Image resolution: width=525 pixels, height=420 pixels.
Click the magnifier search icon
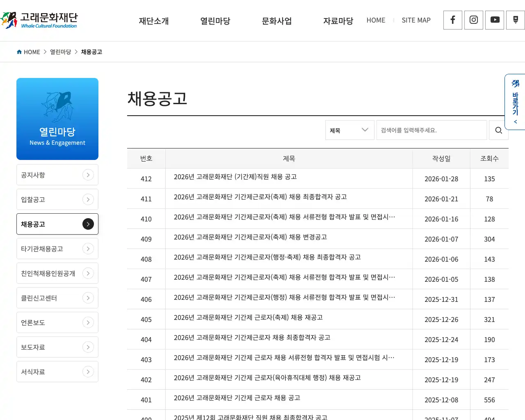[x=498, y=130]
